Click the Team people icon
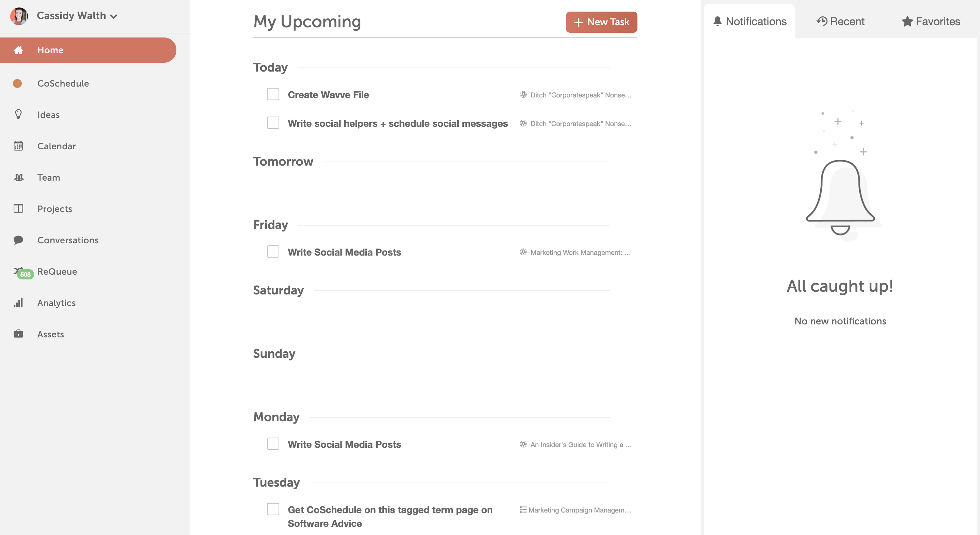This screenshot has height=535, width=980. (x=18, y=178)
